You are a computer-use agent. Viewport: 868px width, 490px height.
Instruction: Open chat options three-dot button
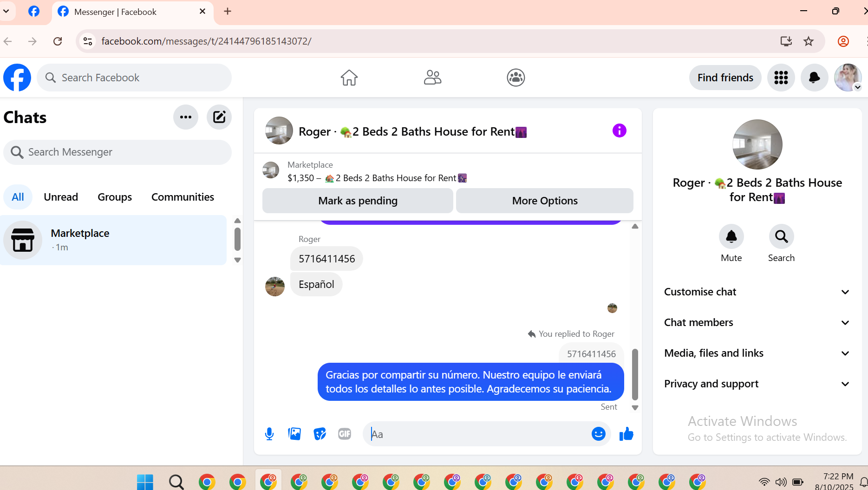(x=186, y=117)
